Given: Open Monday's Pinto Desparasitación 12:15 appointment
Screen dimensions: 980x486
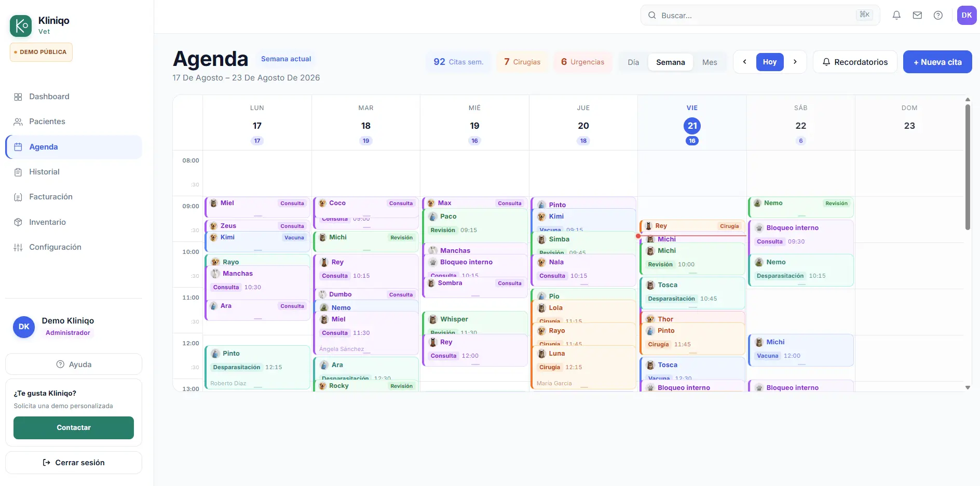Looking at the screenshot, I should 257,367.
